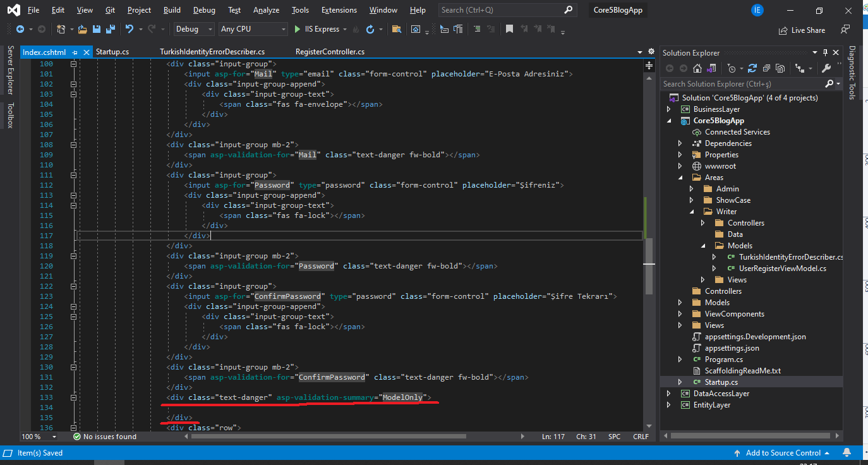Collapse code region at line 130
The width and height of the screenshot is (868, 465).
pyautogui.click(x=74, y=367)
